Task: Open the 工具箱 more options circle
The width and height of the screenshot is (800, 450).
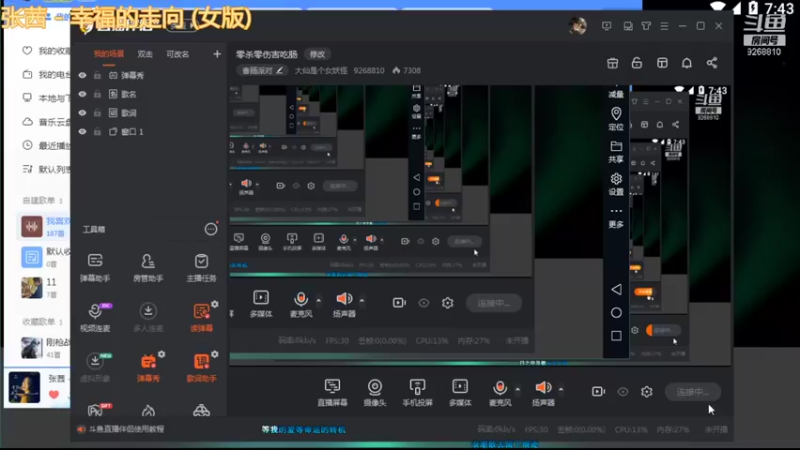Action: 211,229
